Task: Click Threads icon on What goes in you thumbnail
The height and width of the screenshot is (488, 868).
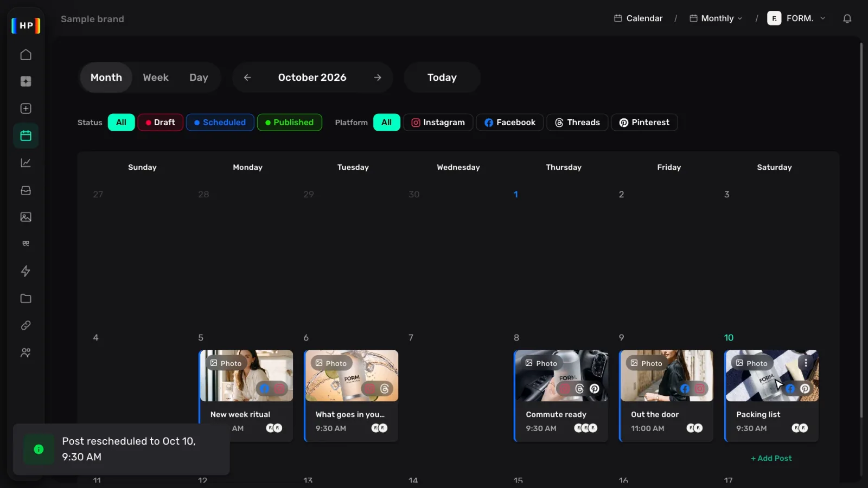Action: coord(384,389)
